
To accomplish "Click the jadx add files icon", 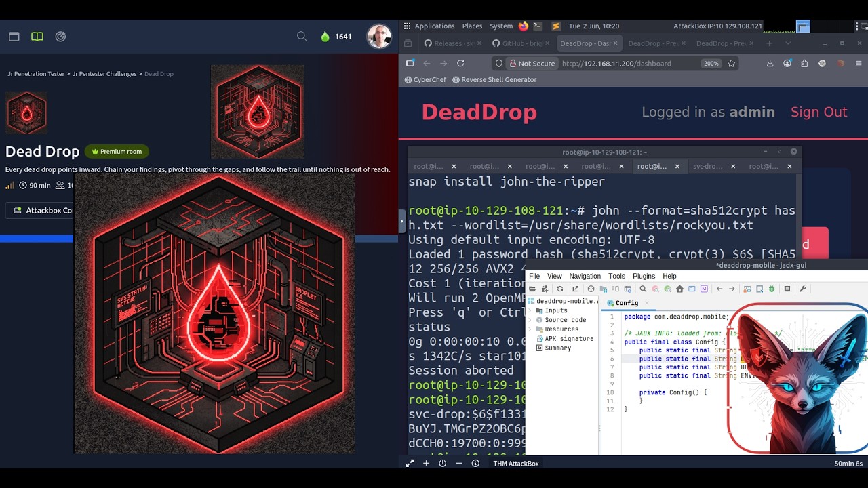I will [x=545, y=289].
